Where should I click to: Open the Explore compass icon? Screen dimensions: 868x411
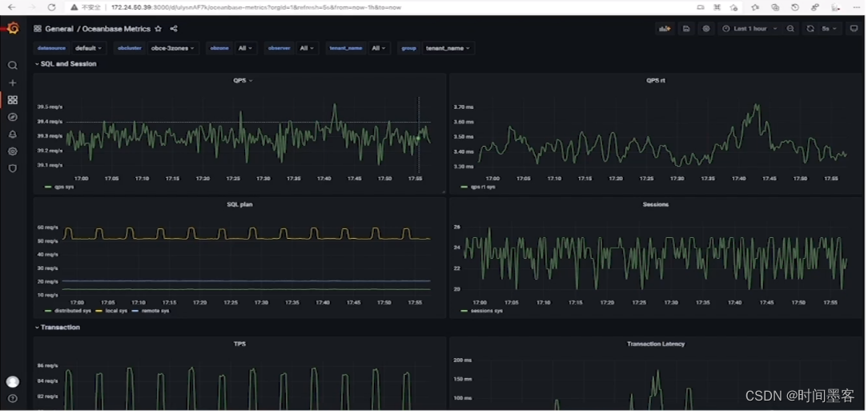tap(12, 117)
